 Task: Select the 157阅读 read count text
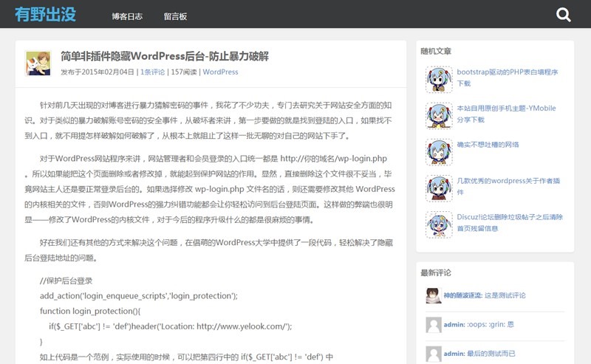click(184, 72)
